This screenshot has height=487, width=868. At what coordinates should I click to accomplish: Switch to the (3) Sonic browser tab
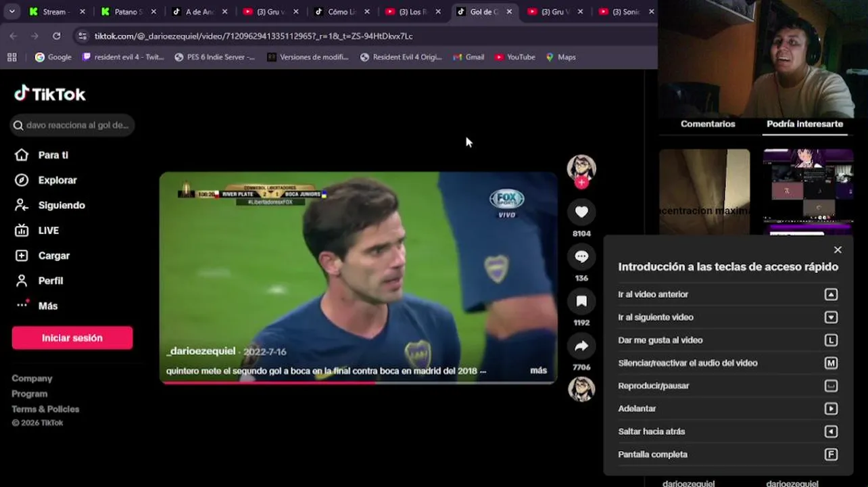[626, 11]
